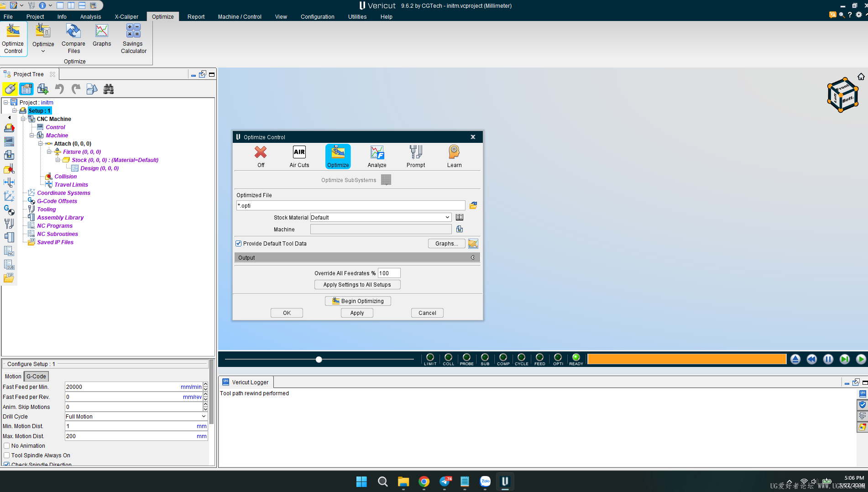This screenshot has width=868, height=492.
Task: Click the orange progress bar
Action: pos(687,359)
